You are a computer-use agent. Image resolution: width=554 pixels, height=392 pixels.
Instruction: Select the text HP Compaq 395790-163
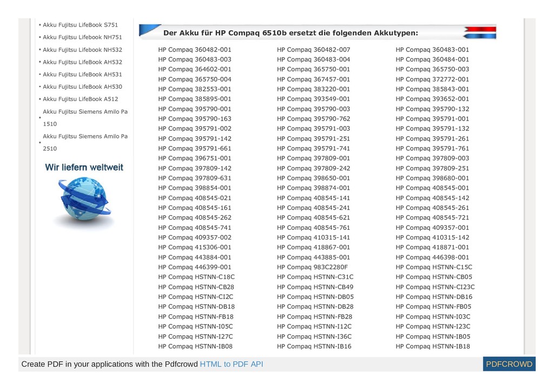195,119
